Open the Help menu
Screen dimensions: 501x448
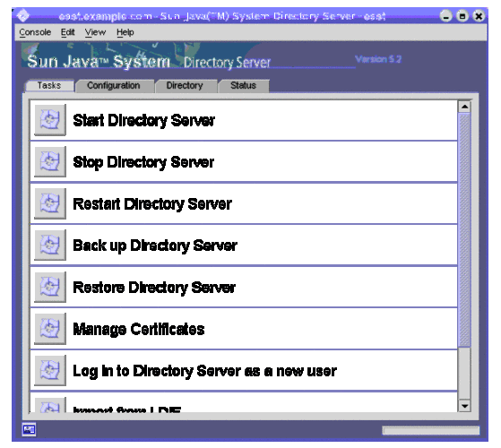pyautogui.click(x=125, y=32)
